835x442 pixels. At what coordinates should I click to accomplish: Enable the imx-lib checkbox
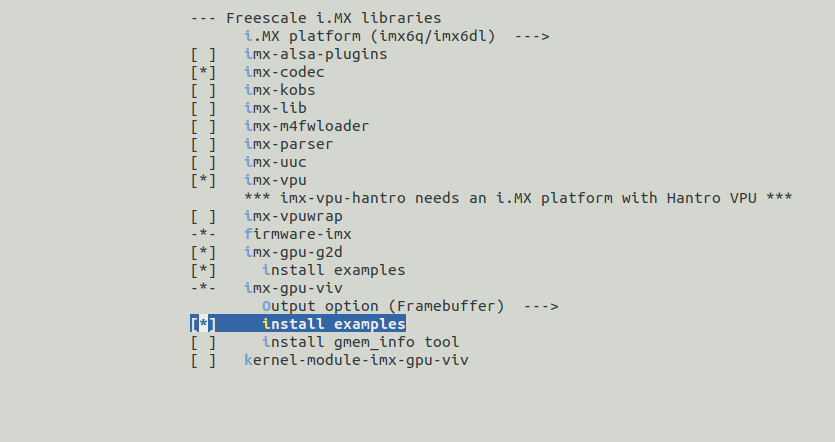point(203,108)
